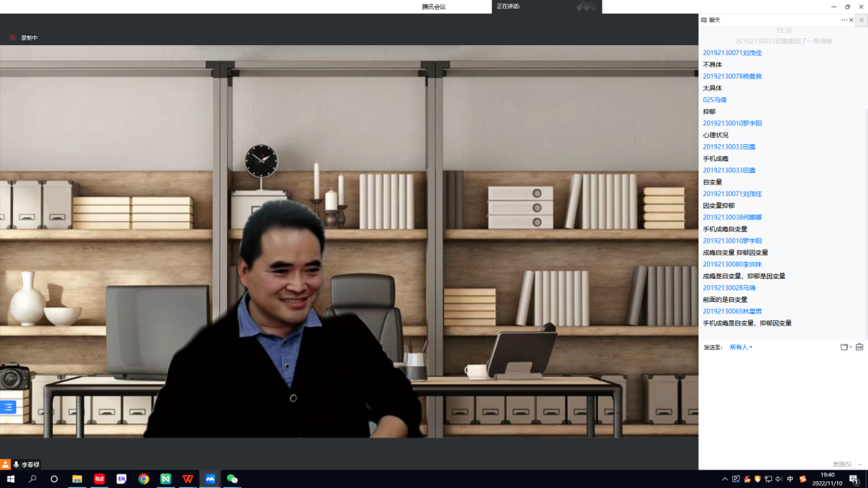Click the microphone icon next to 李春禄
Screen dimensions: 868x488
[x=16, y=464]
